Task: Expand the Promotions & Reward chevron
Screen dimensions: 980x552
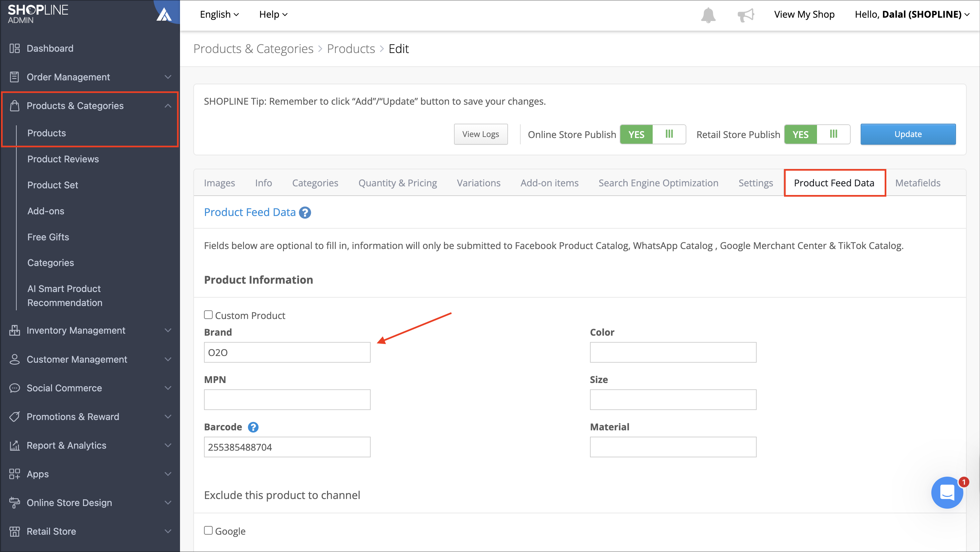Action: click(168, 417)
